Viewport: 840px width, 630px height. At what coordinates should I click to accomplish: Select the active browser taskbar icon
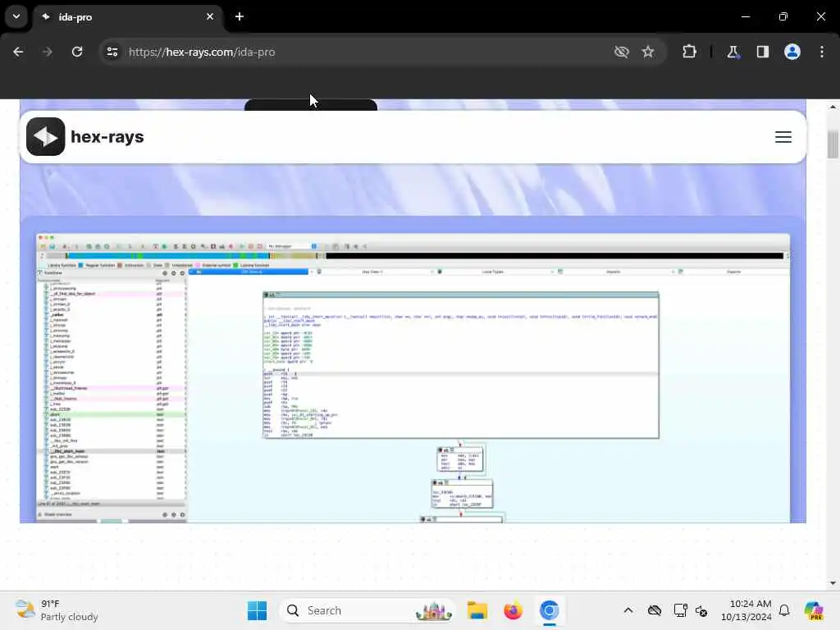(549, 610)
